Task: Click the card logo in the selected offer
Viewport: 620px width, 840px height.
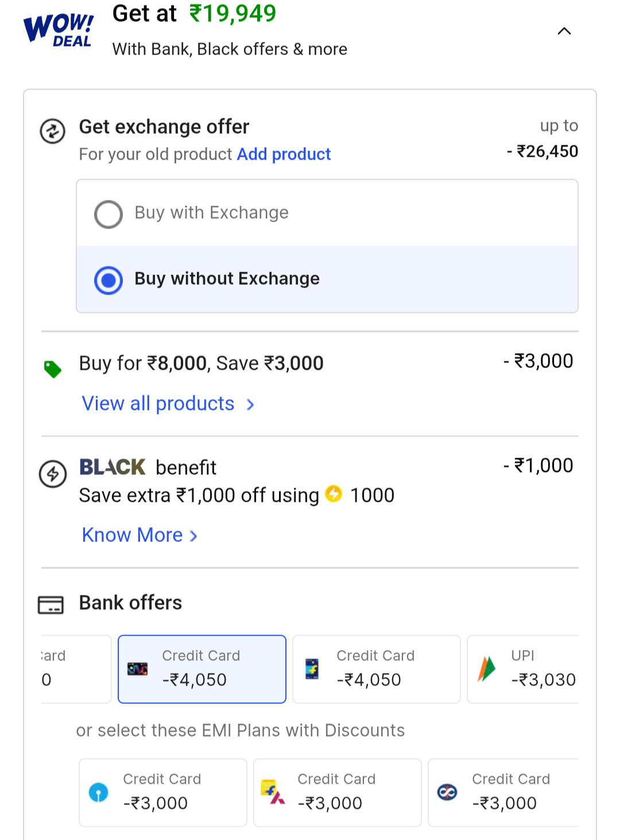Action: [138, 669]
